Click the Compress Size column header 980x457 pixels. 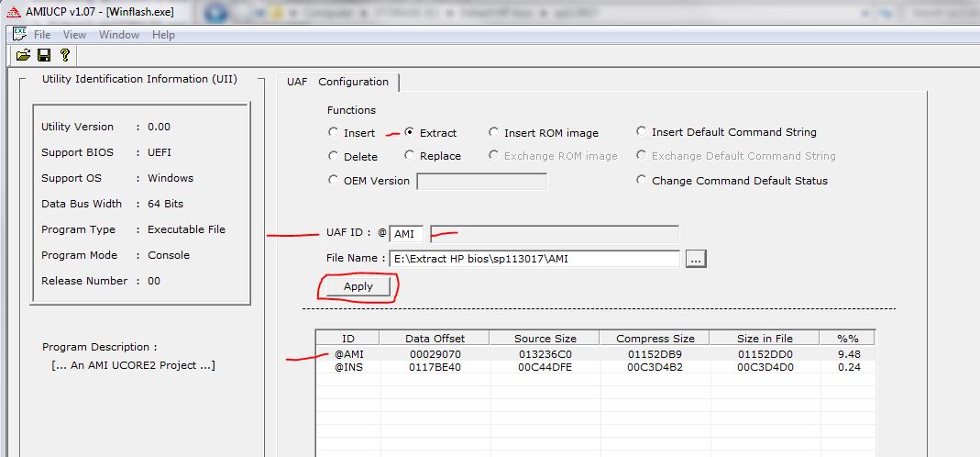click(x=655, y=338)
